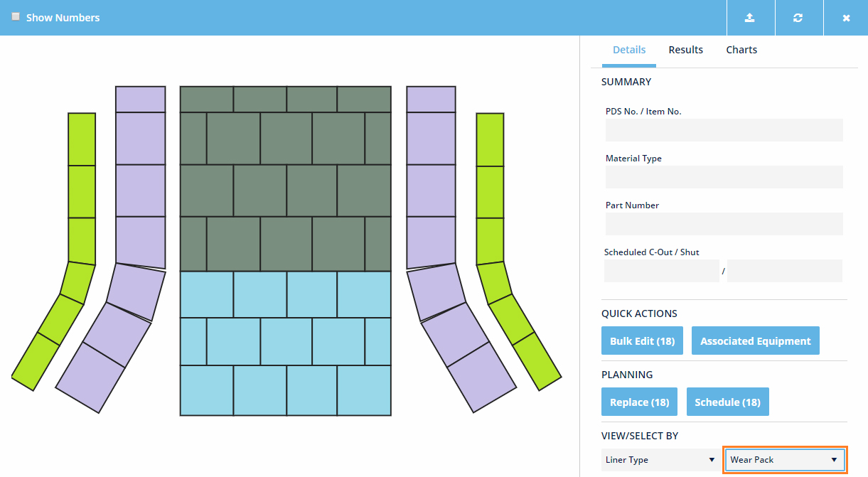Open Associated Equipment
Image resolution: width=868 pixels, height=477 pixels.
[x=756, y=341]
